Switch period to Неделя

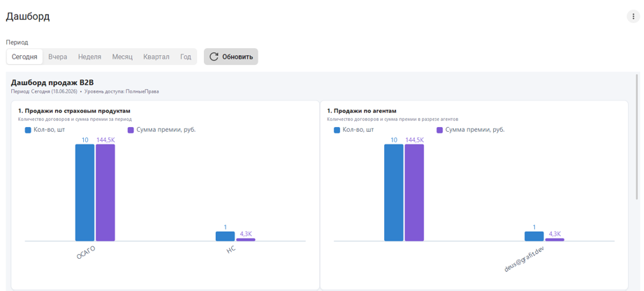pos(89,57)
